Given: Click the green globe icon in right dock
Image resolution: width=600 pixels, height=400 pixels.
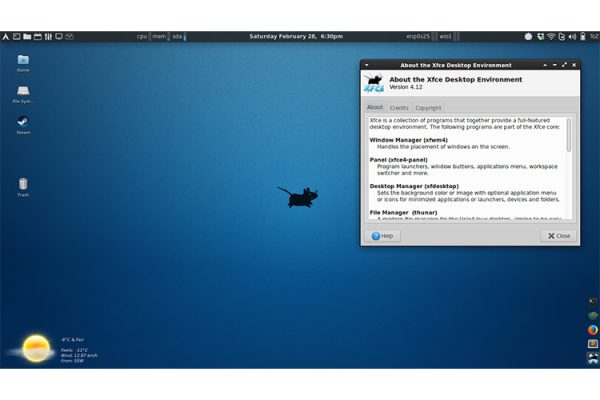Looking at the screenshot, I should point(592,316).
